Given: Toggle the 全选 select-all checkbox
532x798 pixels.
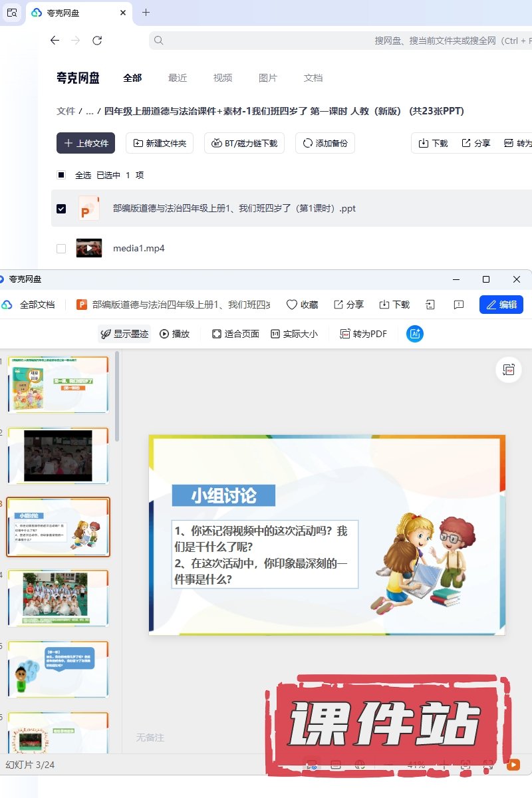Looking at the screenshot, I should pyautogui.click(x=61, y=175).
